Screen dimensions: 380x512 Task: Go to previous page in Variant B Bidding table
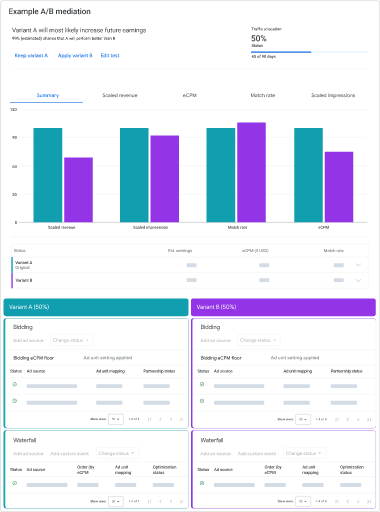348,419
